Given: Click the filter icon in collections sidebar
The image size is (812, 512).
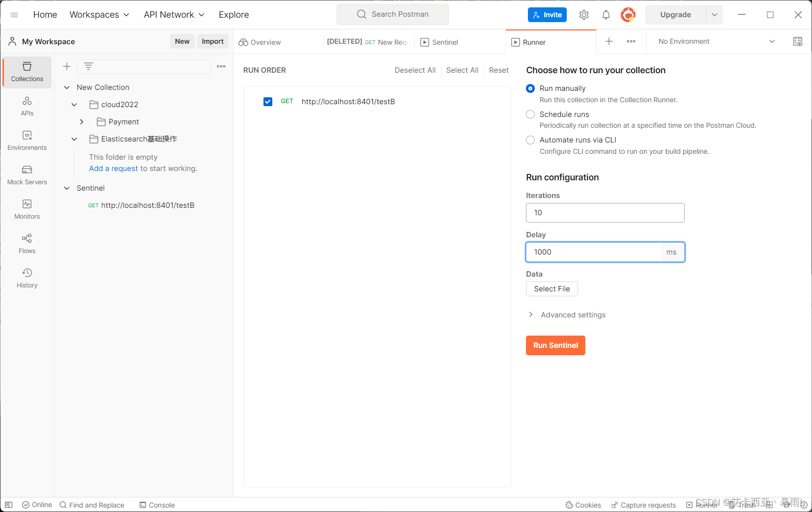Looking at the screenshot, I should (88, 66).
